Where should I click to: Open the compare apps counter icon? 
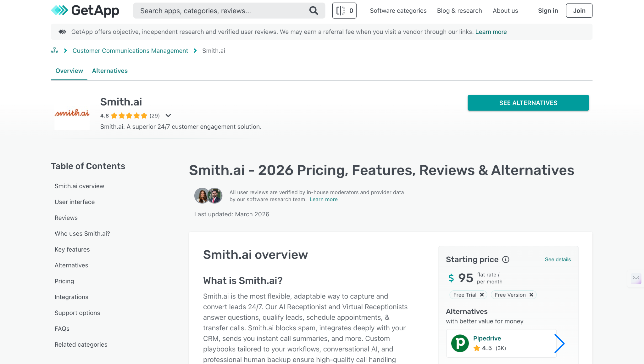[x=344, y=11]
